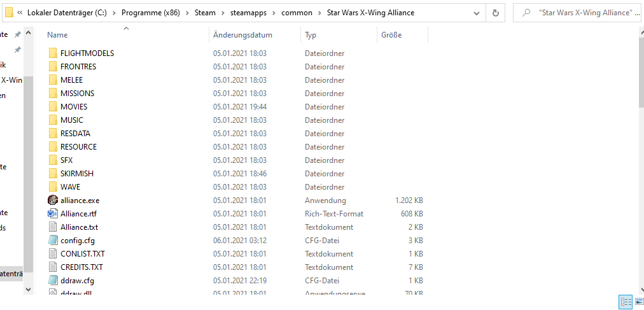Screen dimensions: 644x310
Task: Click the Alliance.txt text file icon
Action: pyautogui.click(x=53, y=227)
